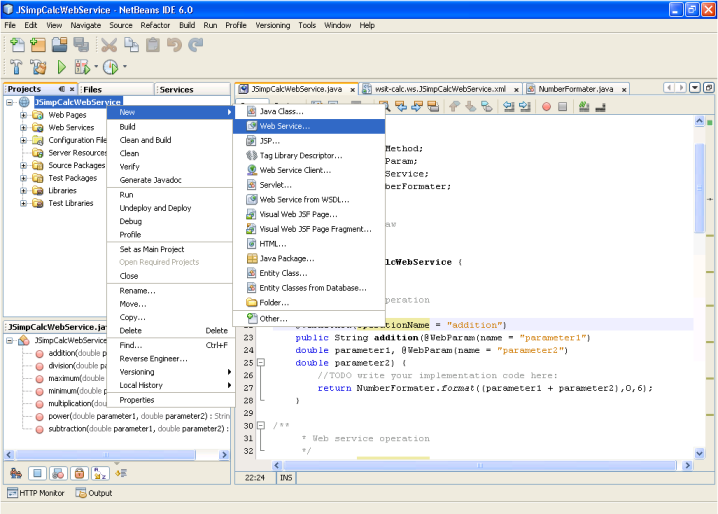Click Properties in the context menu
Viewport: 718px width, 514px height.
tap(137, 400)
